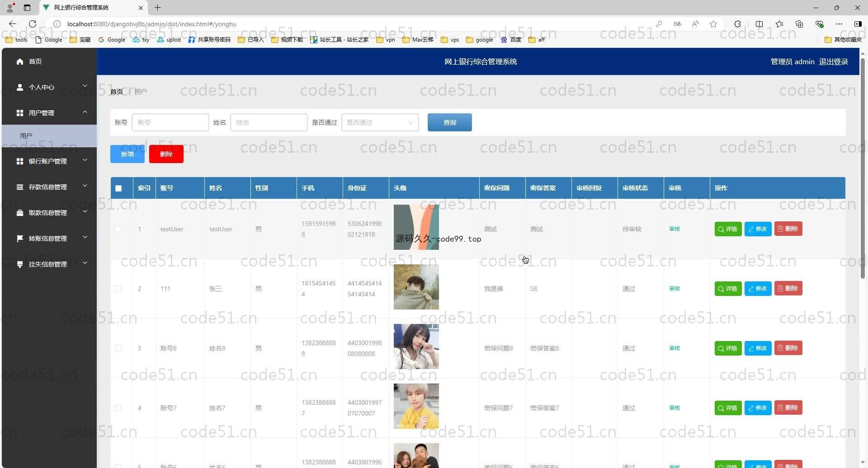Click the browser extensions puzzle icon
The image size is (868, 468).
pyautogui.click(x=737, y=24)
